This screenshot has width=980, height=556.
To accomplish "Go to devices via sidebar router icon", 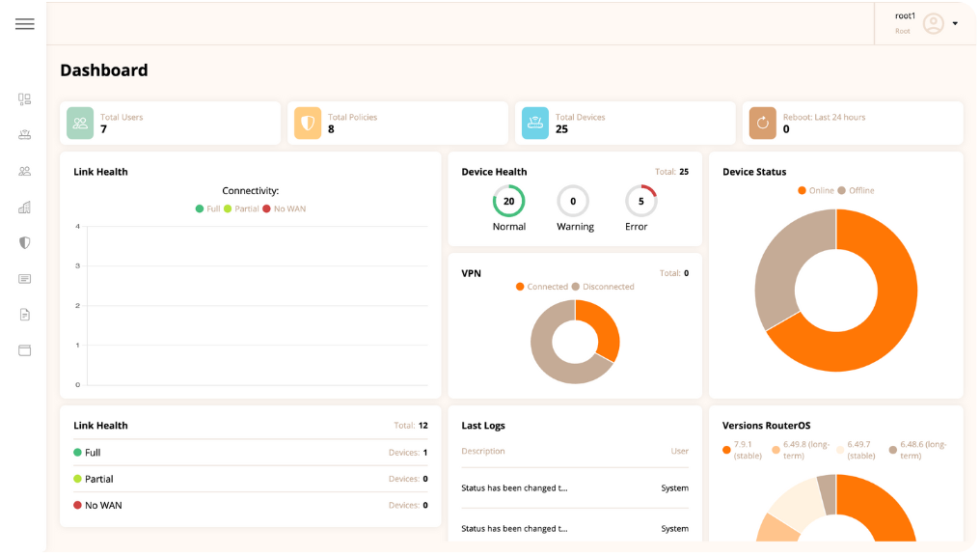I will (24, 134).
